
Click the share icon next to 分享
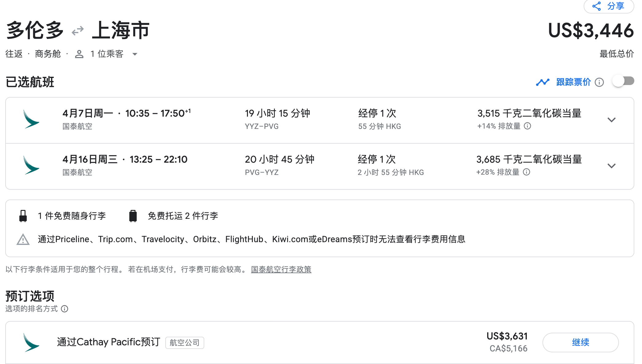597,6
